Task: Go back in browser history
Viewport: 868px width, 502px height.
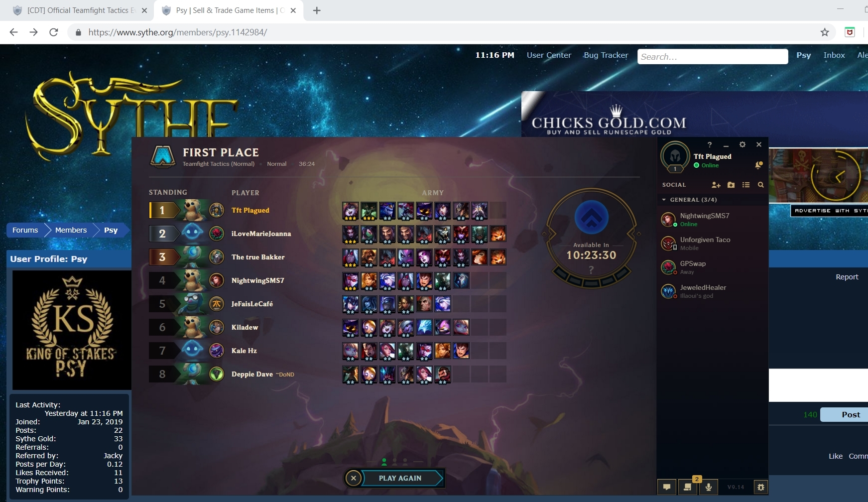Action: 13,32
